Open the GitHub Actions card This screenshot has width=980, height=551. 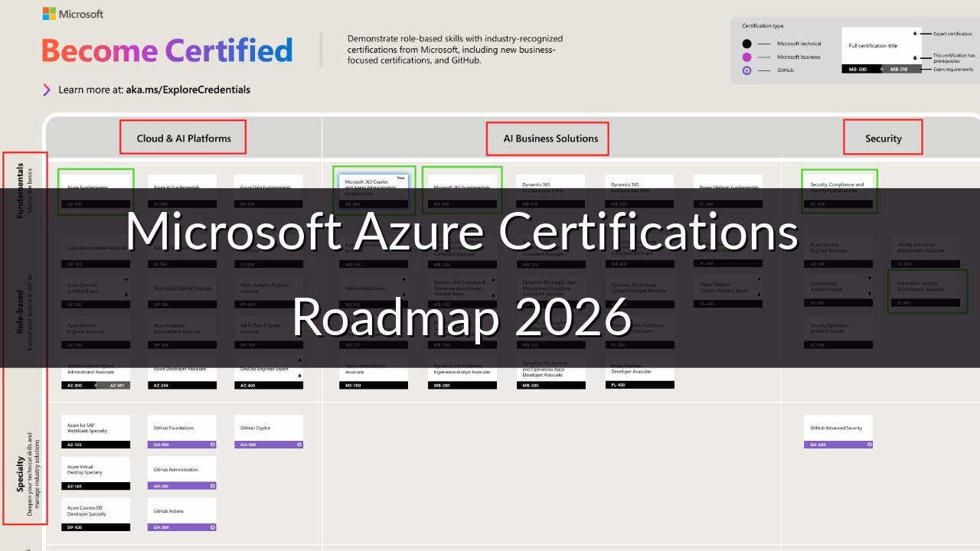(182, 514)
